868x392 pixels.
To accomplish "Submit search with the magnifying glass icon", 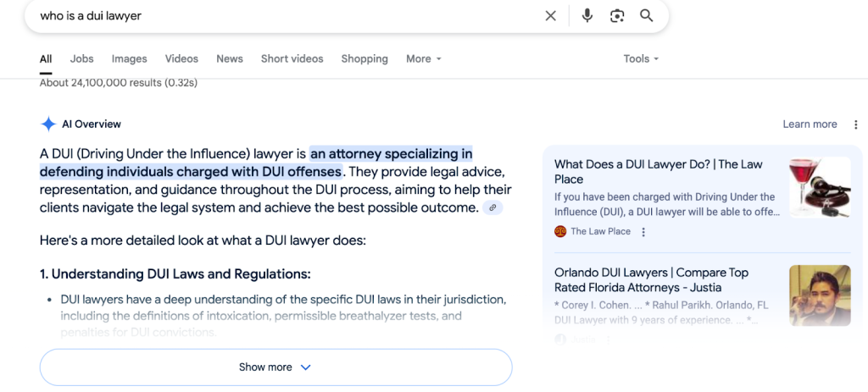I will click(x=647, y=15).
